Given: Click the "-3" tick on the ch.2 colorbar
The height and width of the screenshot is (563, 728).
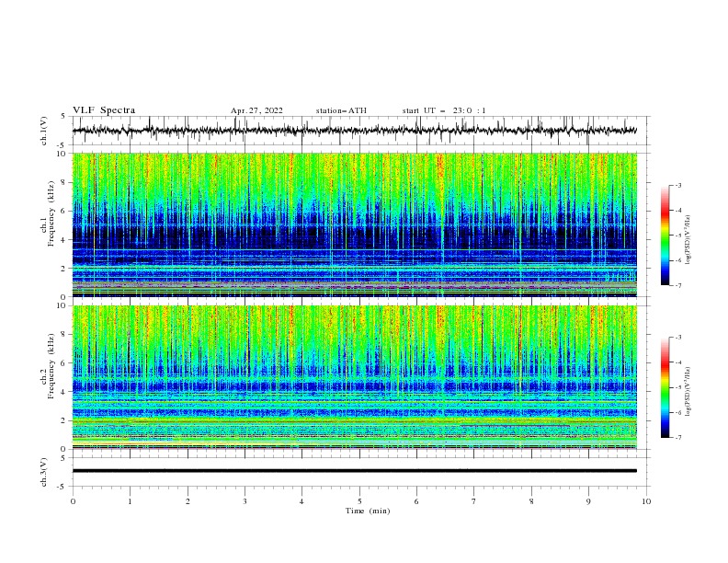Looking at the screenshot, I should point(678,338).
